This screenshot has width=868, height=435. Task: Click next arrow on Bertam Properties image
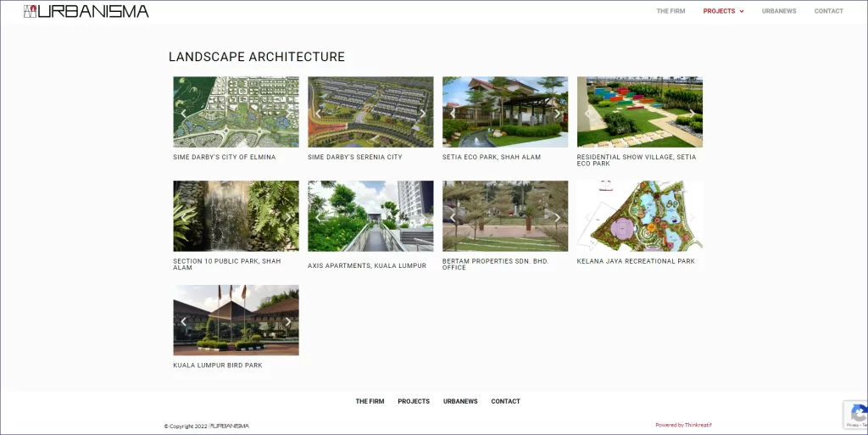(x=557, y=217)
